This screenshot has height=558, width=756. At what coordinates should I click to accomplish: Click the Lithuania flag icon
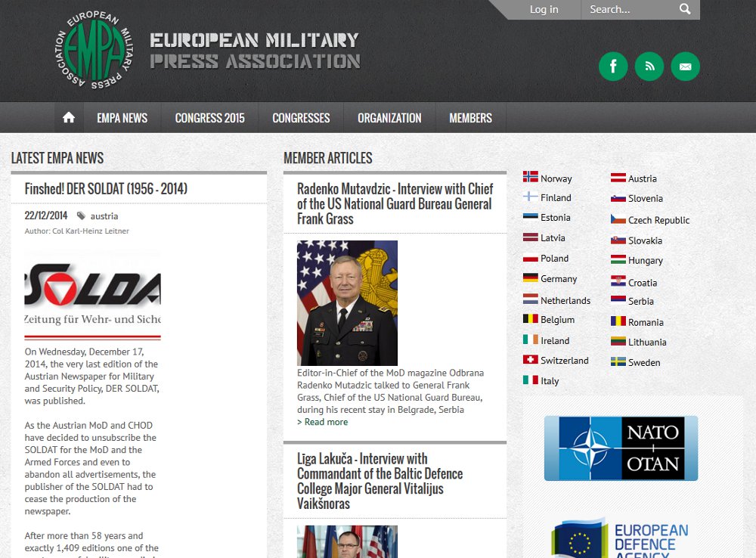tap(618, 341)
